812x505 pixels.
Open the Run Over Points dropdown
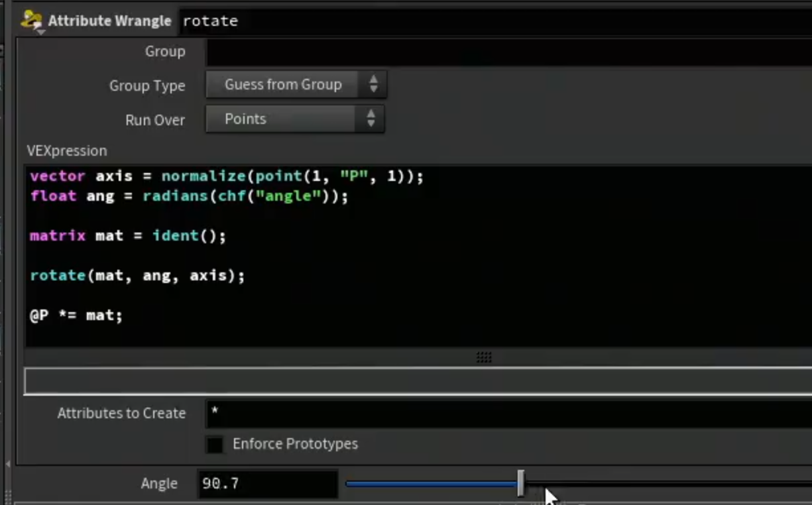coord(294,119)
